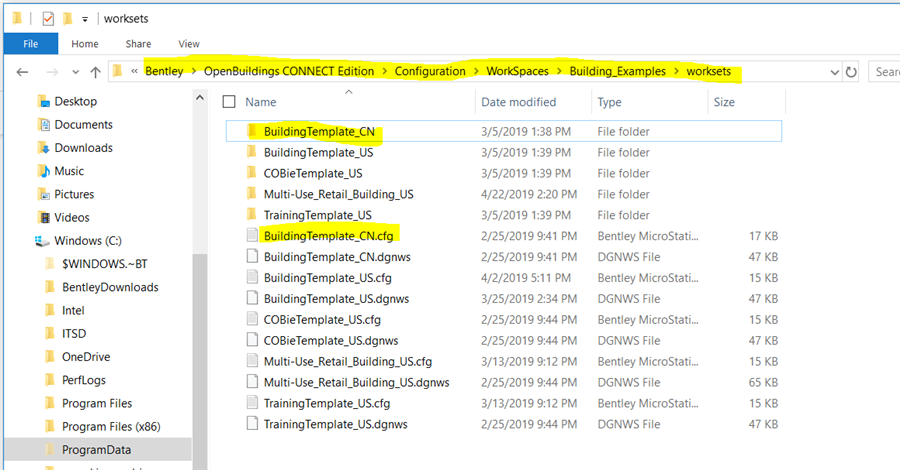Toggle the select-all checkbox in header

[229, 102]
